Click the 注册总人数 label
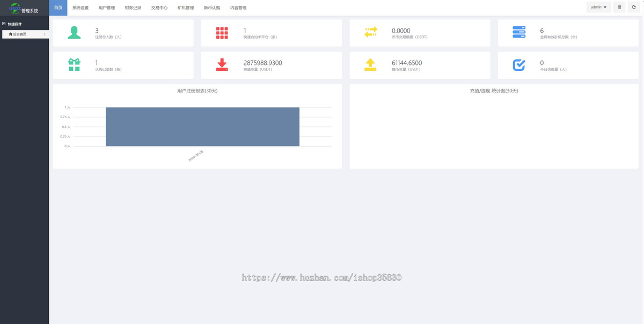 108,37
